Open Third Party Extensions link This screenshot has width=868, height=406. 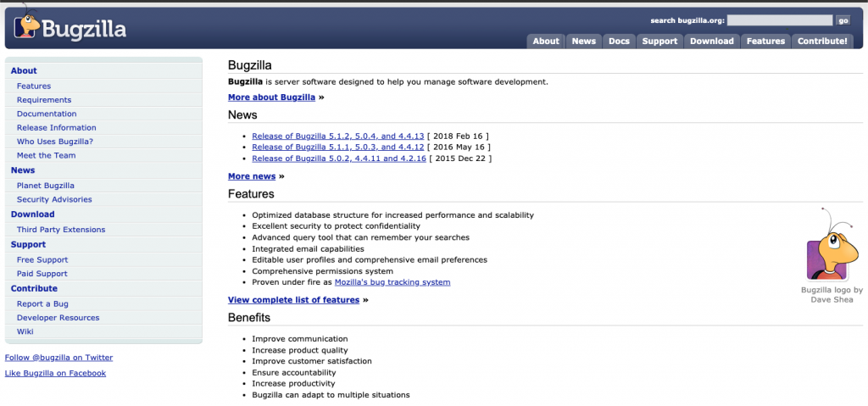click(x=61, y=230)
